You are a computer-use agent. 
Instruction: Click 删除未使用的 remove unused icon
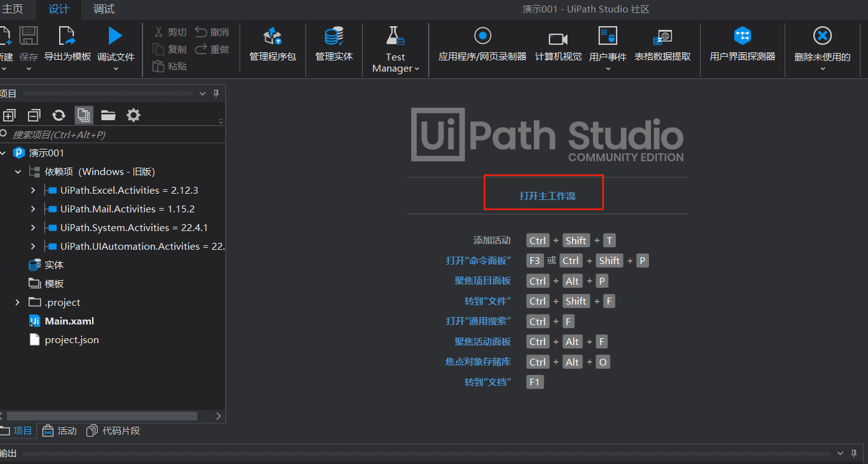pos(823,36)
